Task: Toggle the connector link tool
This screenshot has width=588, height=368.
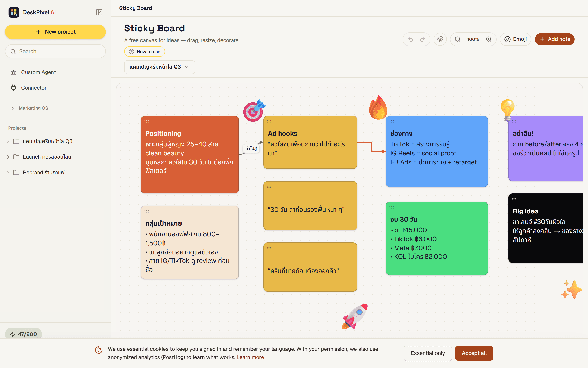Action: [x=440, y=39]
